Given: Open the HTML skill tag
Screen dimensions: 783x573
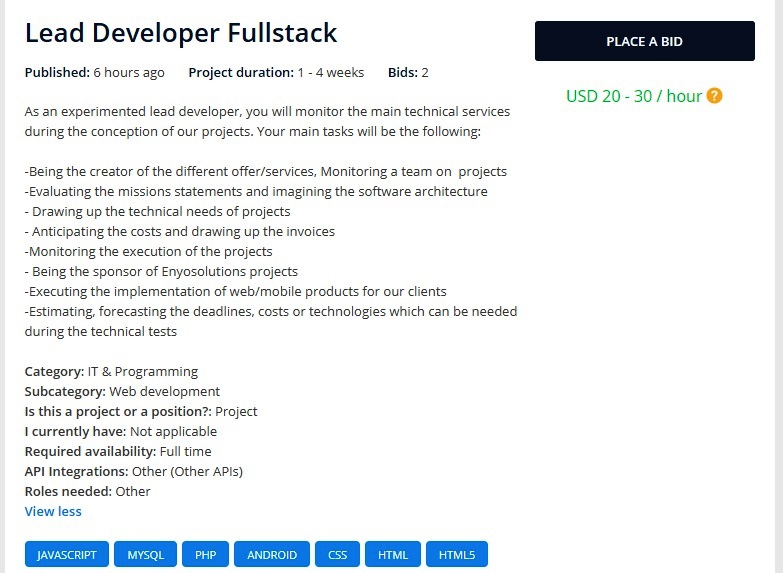Looking at the screenshot, I should [393, 554].
